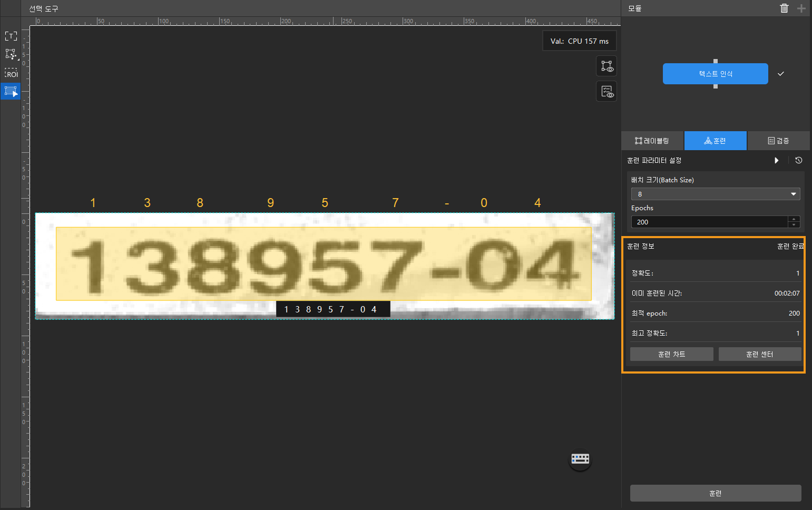This screenshot has height=510, width=812.
Task: Click the 훈련 정보 section label
Action: pyautogui.click(x=640, y=246)
